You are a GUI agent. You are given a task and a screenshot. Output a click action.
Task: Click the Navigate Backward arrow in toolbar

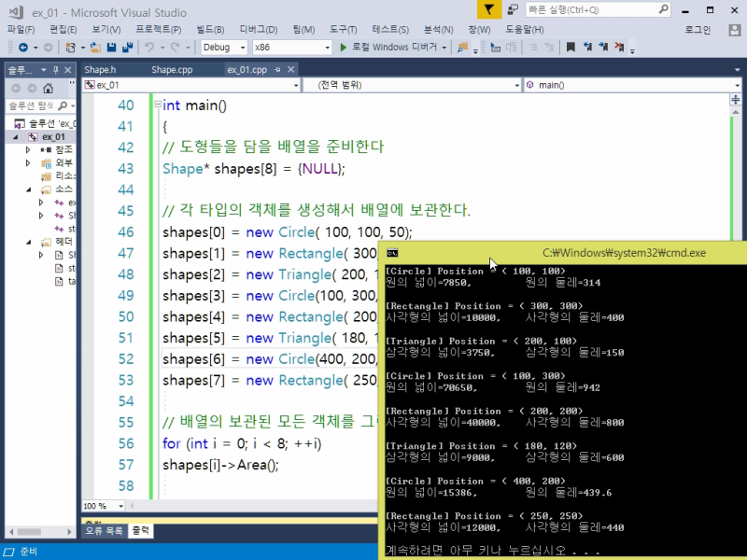[x=22, y=48]
